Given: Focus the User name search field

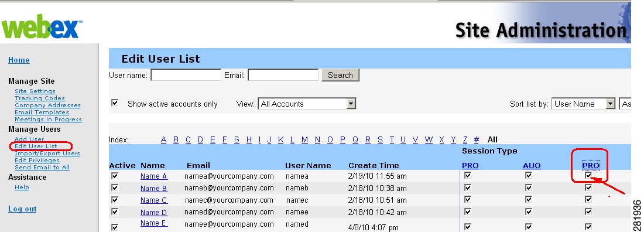Looking at the screenshot, I should (x=186, y=75).
